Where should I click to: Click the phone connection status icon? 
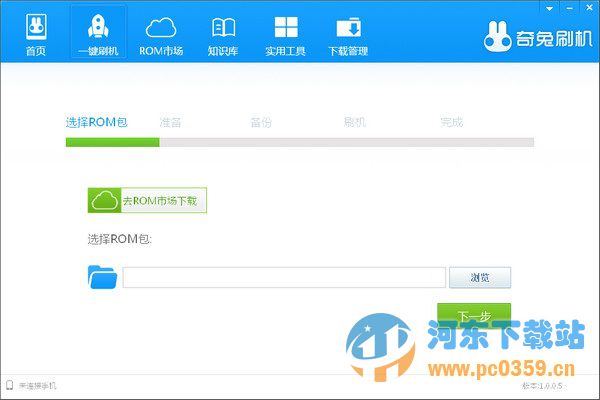[10, 385]
